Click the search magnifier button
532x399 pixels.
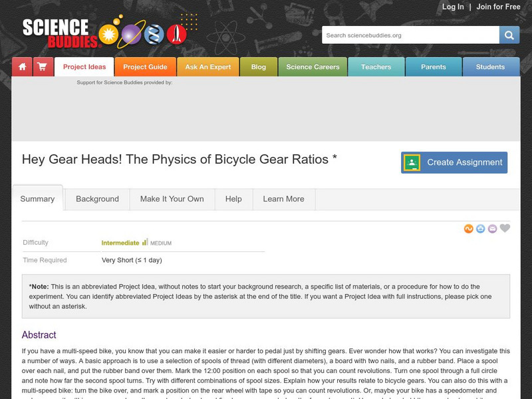tap(509, 35)
